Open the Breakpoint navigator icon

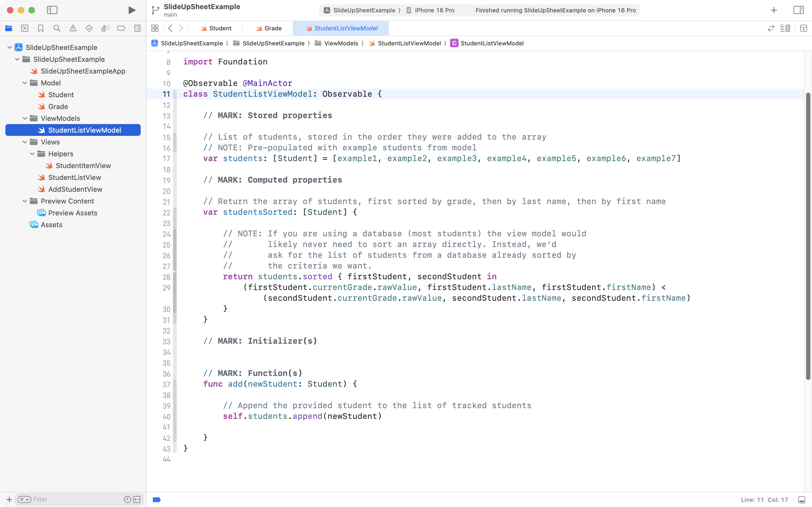[121, 28]
